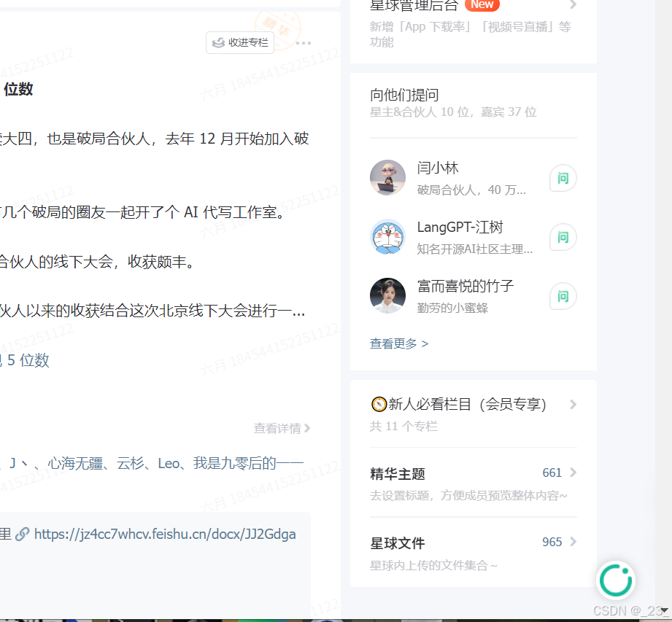Click the paperclip link icon before the Feishu URL

coord(23,534)
